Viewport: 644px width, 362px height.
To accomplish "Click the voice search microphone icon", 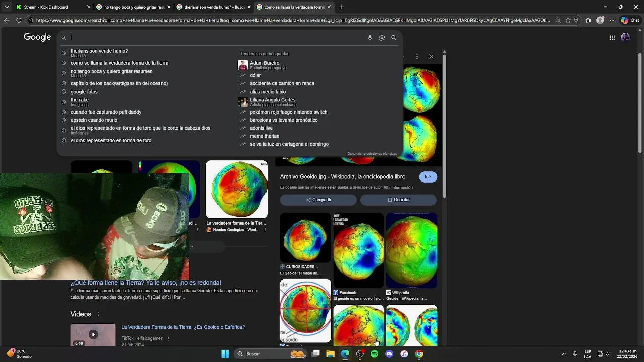I will (370, 38).
